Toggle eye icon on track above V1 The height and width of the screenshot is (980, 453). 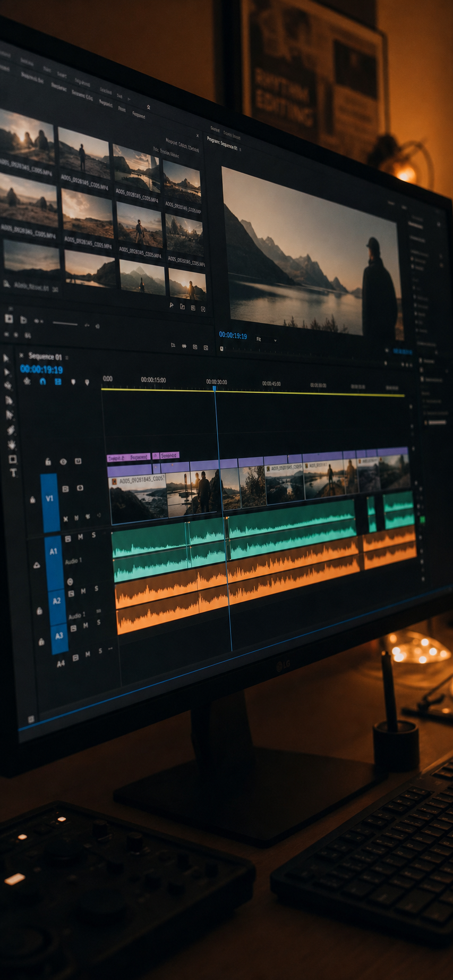pos(63,462)
